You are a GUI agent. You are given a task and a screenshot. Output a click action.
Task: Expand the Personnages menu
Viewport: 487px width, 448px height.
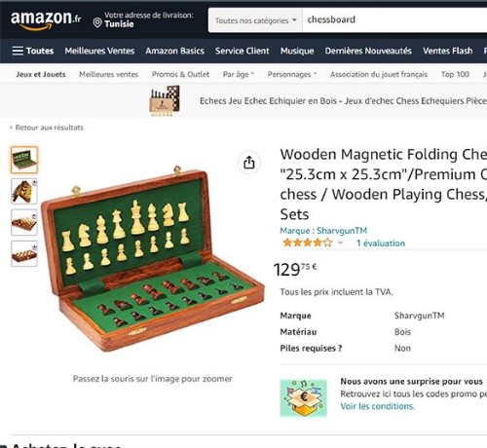291,74
